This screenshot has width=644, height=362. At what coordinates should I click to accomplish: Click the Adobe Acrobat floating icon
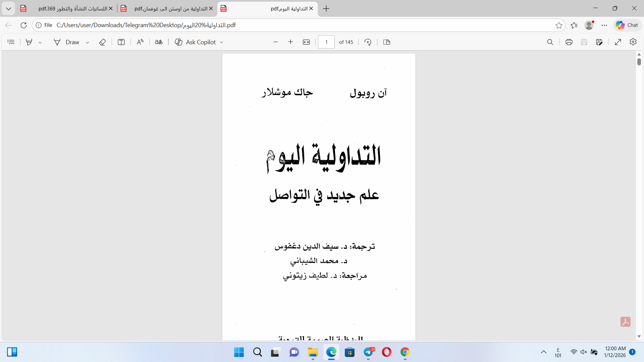tap(626, 322)
